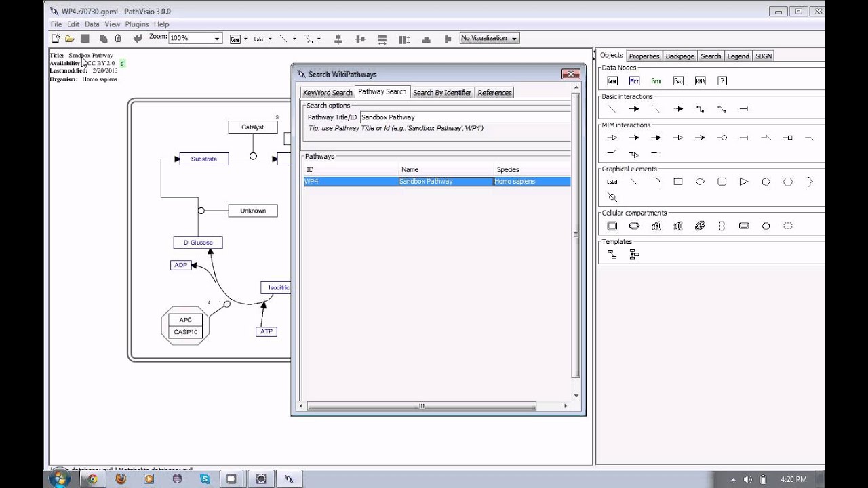Select the Protein data node icon
868x488 pixels.
(x=678, y=81)
